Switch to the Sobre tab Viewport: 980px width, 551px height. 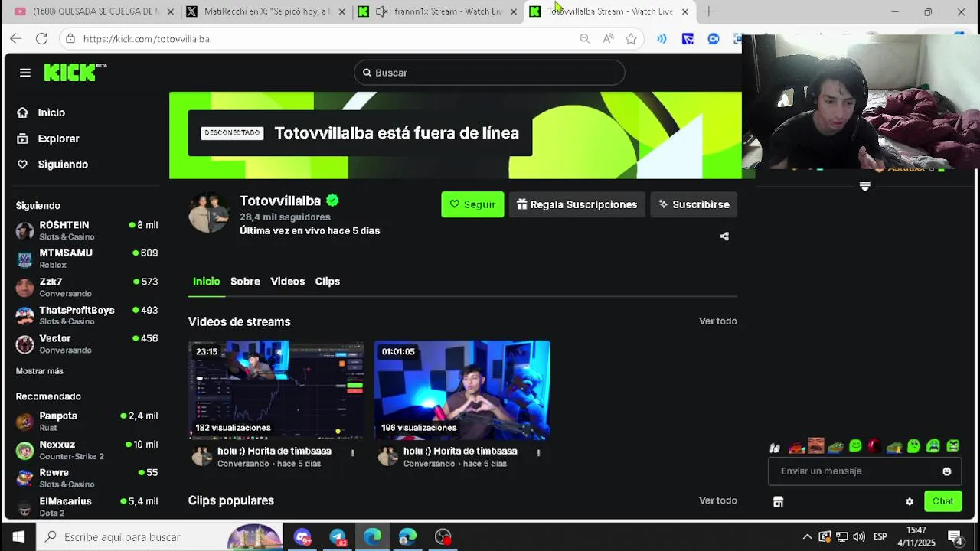pos(245,282)
